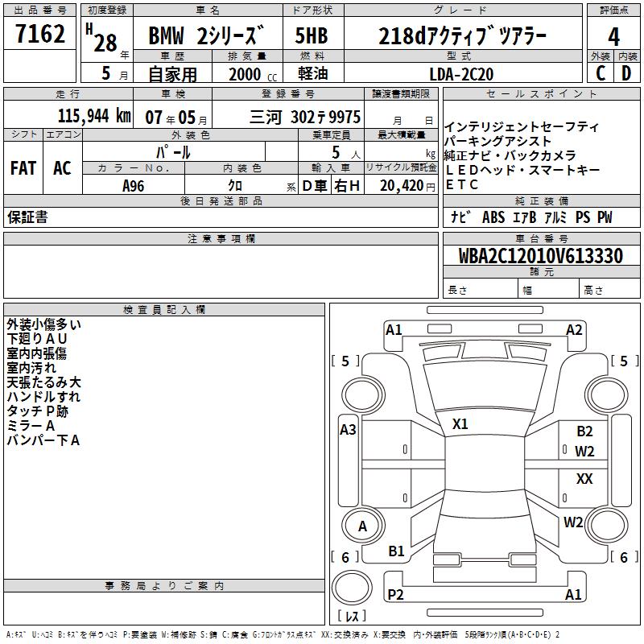Image resolution: width=644 pixels, height=644 pixels.
Task: Select the B2 damage mark on diagram
Action: click(x=584, y=431)
